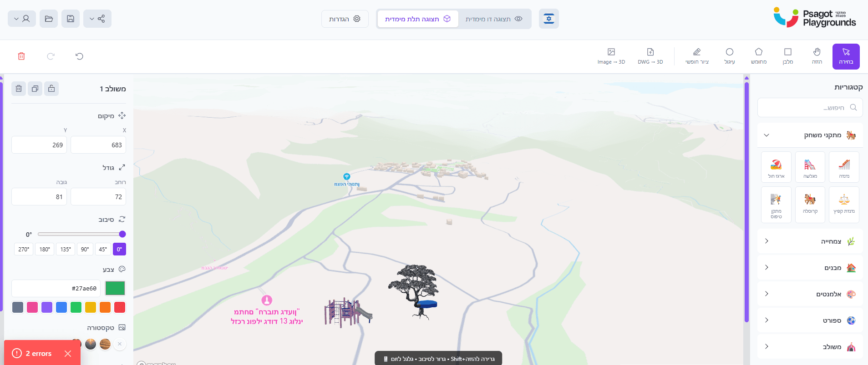Expand the אלמנטים elements category
868x365 pixels.
click(810, 294)
